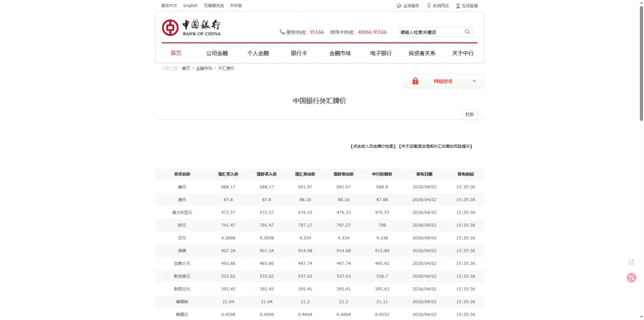Click the 加拿大元 中行折算价 value 495.92
The image size is (644, 320).
382,264
